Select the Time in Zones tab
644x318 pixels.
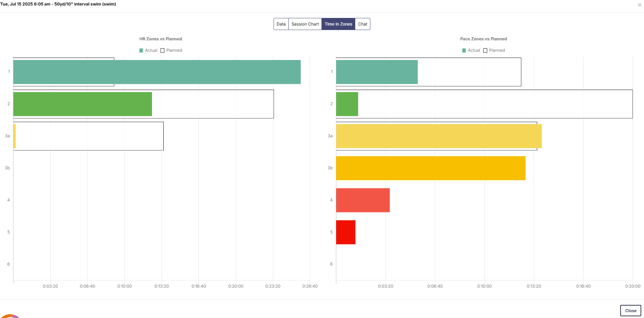tap(338, 24)
